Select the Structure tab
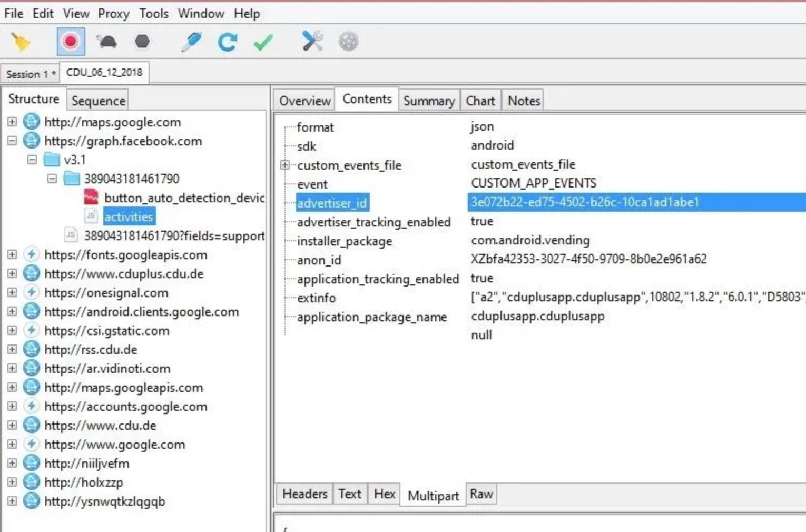 (x=34, y=98)
